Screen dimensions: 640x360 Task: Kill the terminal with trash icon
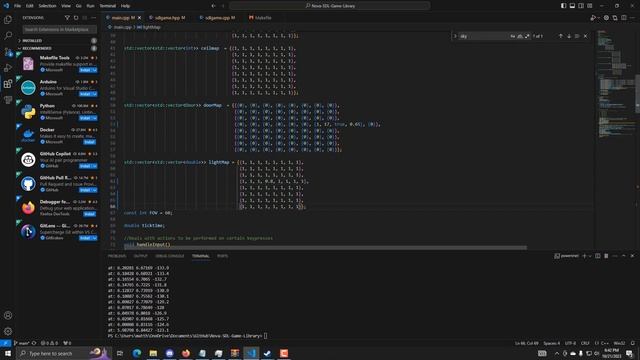click(606, 256)
